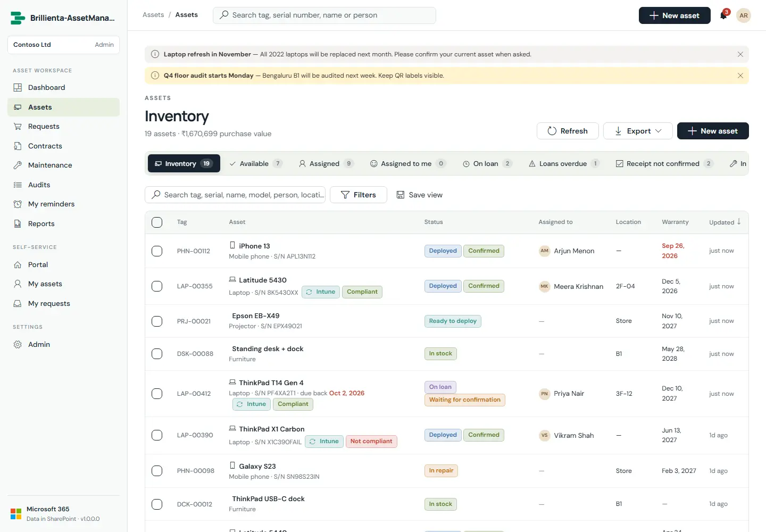Show the Loans overdue tab
This screenshot has height=532, width=766.
(x=564, y=164)
